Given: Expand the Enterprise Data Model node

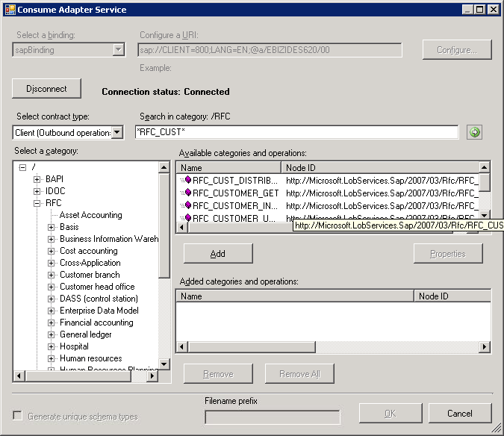Looking at the screenshot, I should point(51,311).
